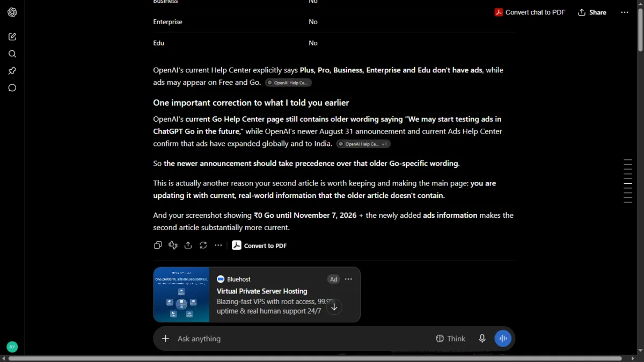Click the red PDF icon in header
The image size is (644, 362).
pos(499,12)
